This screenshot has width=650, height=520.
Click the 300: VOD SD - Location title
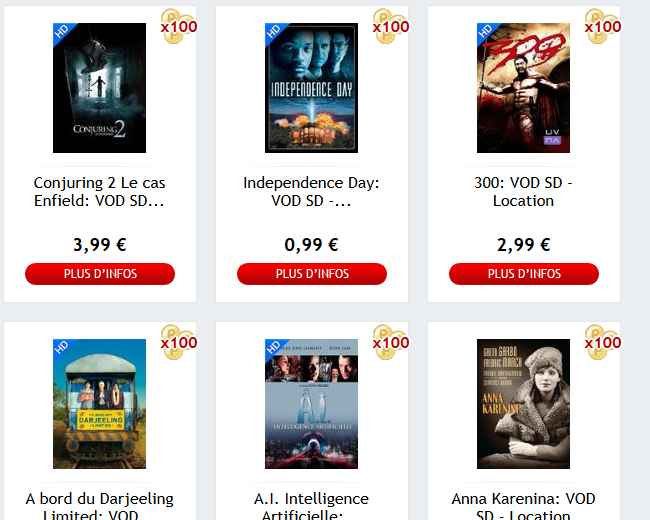(x=523, y=192)
